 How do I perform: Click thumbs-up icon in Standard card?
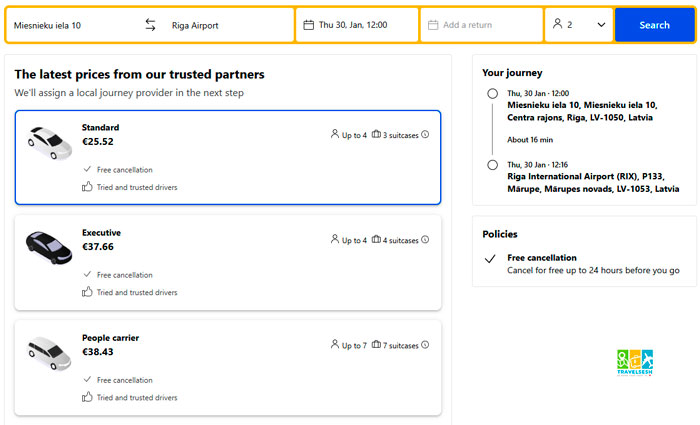tap(87, 187)
